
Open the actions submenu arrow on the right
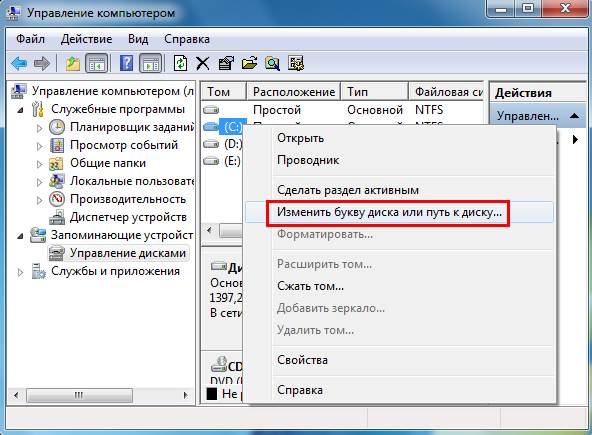(x=575, y=139)
